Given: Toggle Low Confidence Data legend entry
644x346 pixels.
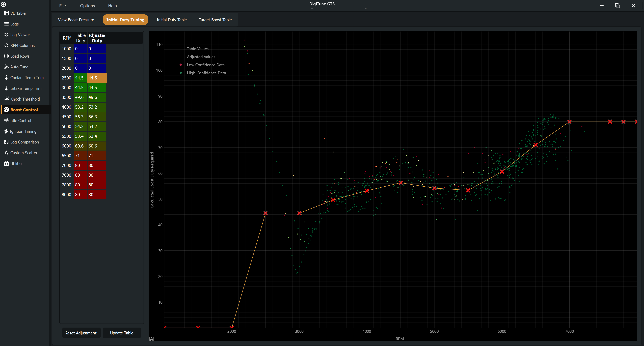Looking at the screenshot, I should [202, 65].
